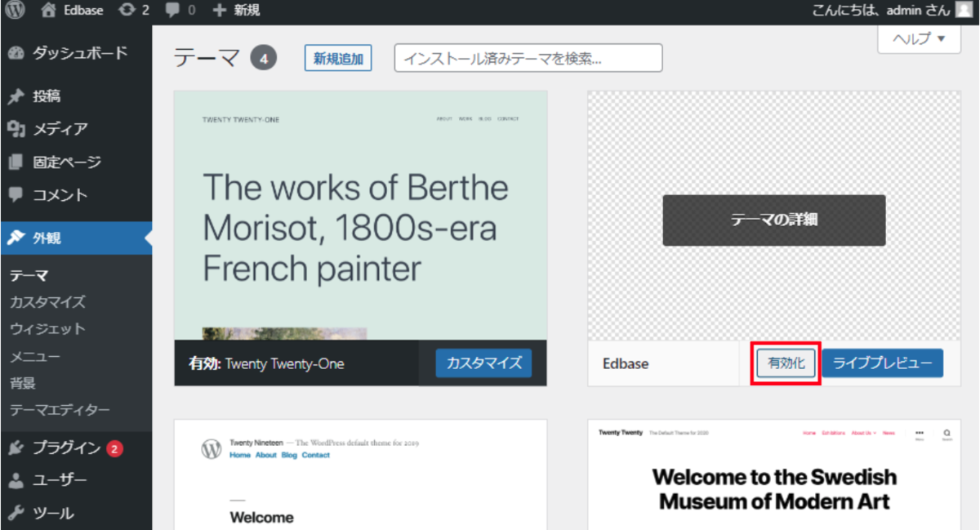Click the WordPress logo in admin bar
The image size is (980, 530).
click(x=16, y=11)
